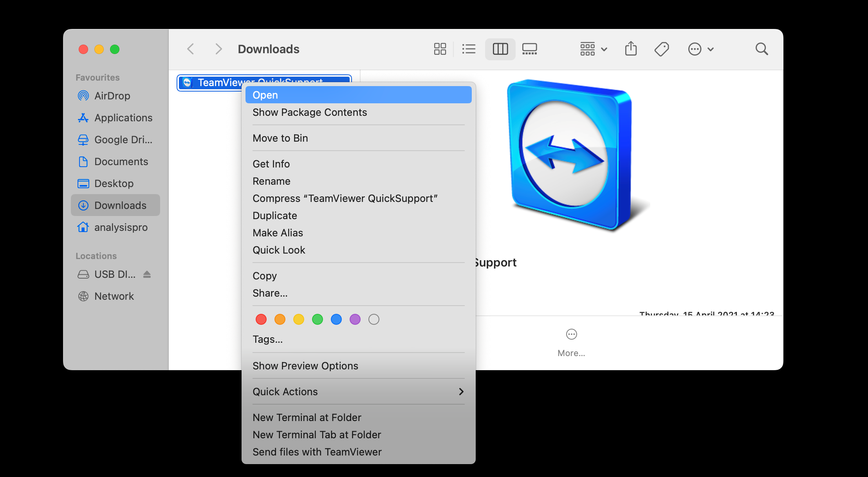868x477 pixels.
Task: Select column view button
Action: [x=500, y=49]
